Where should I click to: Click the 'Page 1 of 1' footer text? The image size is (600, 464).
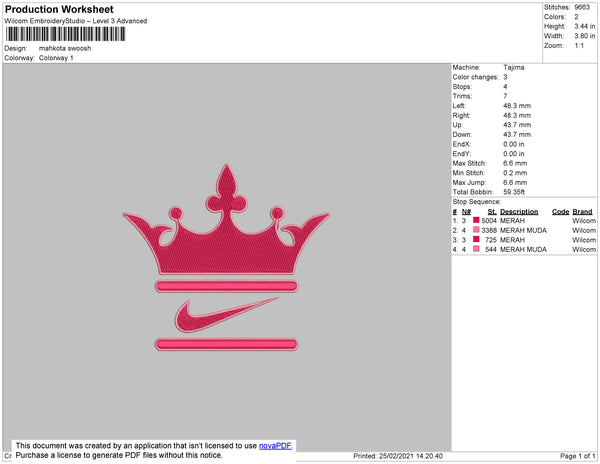pos(578,456)
